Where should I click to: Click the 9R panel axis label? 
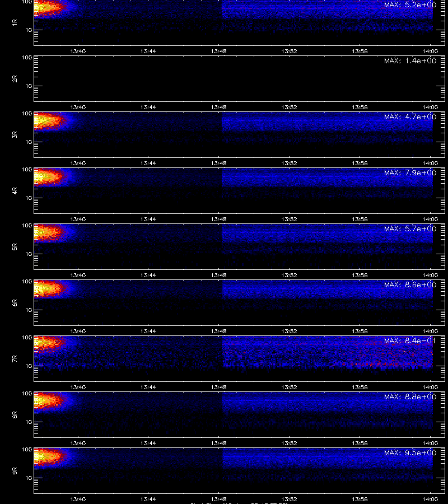pyautogui.click(x=15, y=471)
